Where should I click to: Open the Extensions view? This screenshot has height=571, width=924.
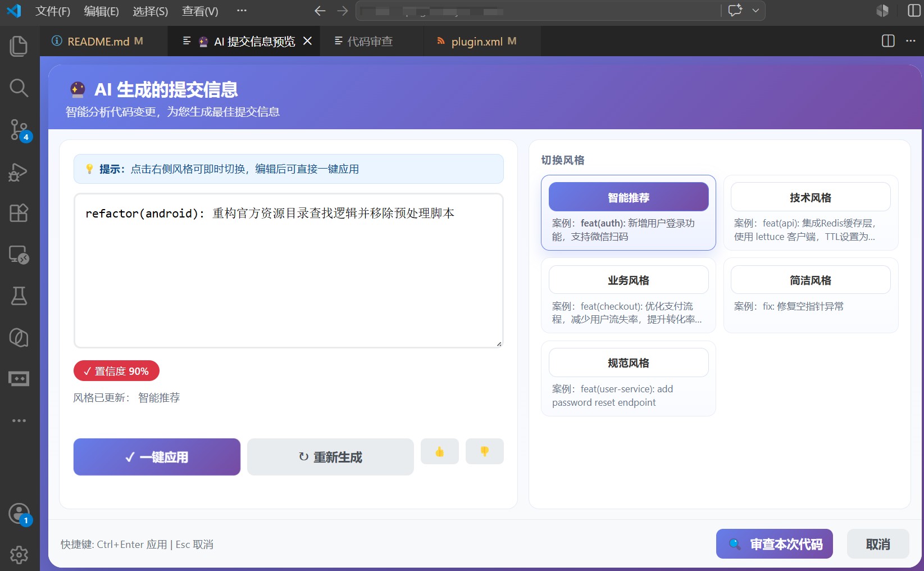pyautogui.click(x=19, y=213)
